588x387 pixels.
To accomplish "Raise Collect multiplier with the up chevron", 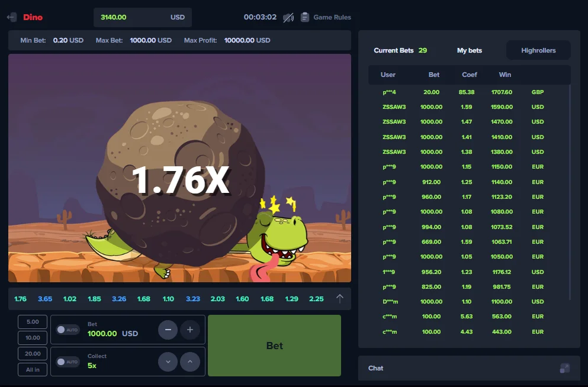I will 190,362.
